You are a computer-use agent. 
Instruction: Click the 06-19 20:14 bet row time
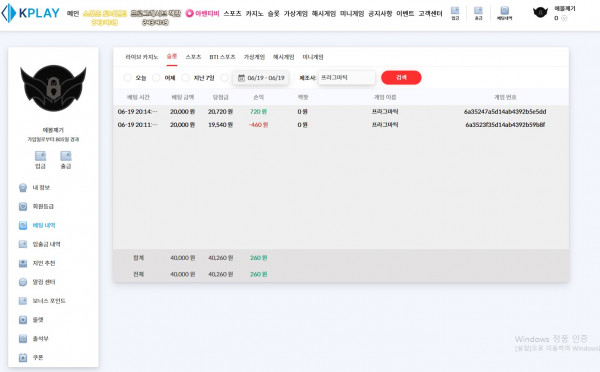coord(137,112)
